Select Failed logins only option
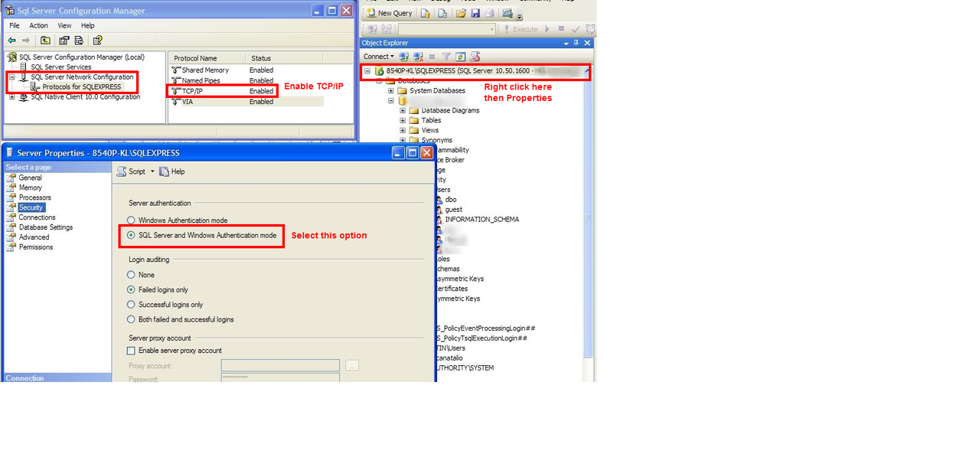980x457 pixels. click(131, 290)
